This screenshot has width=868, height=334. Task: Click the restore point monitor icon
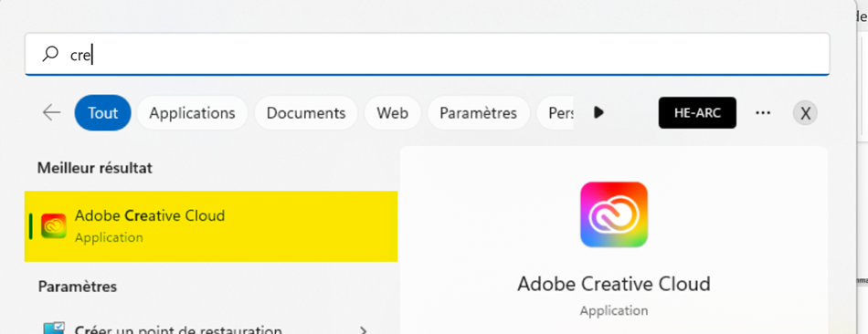click(x=54, y=329)
